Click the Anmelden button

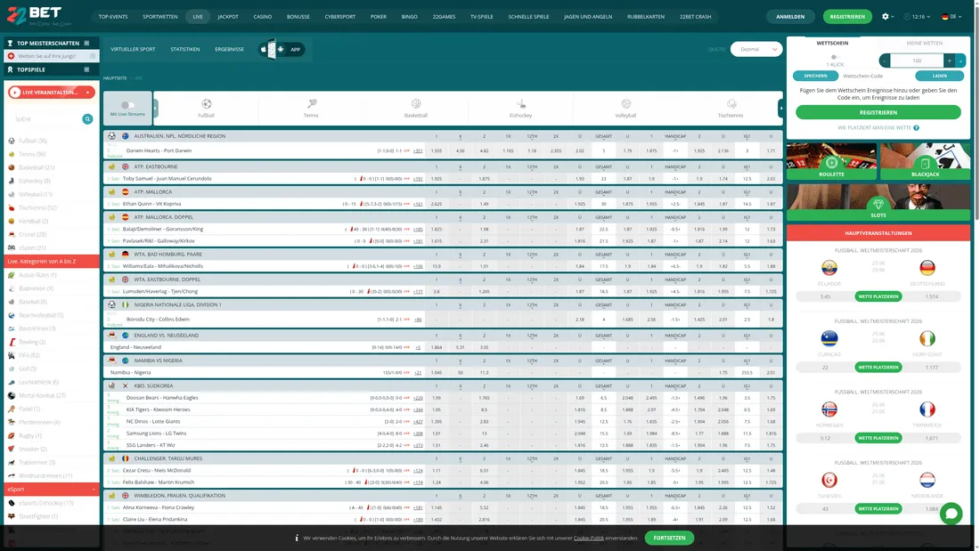point(790,16)
